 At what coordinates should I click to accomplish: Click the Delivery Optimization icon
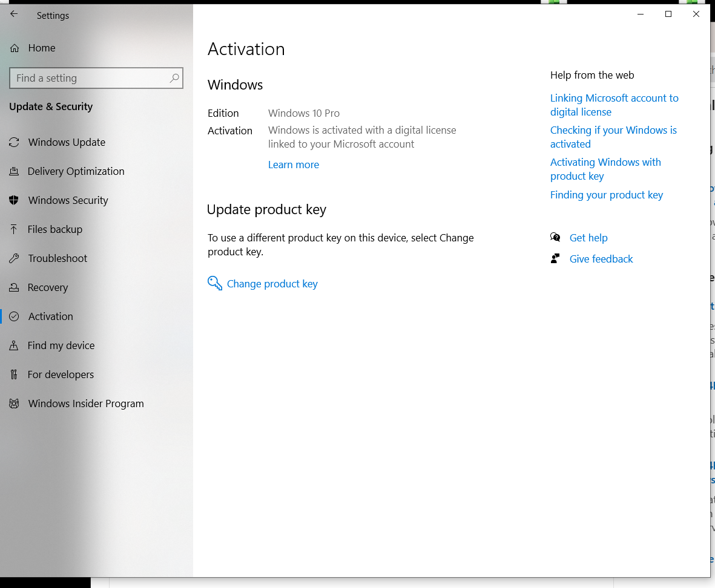click(14, 171)
